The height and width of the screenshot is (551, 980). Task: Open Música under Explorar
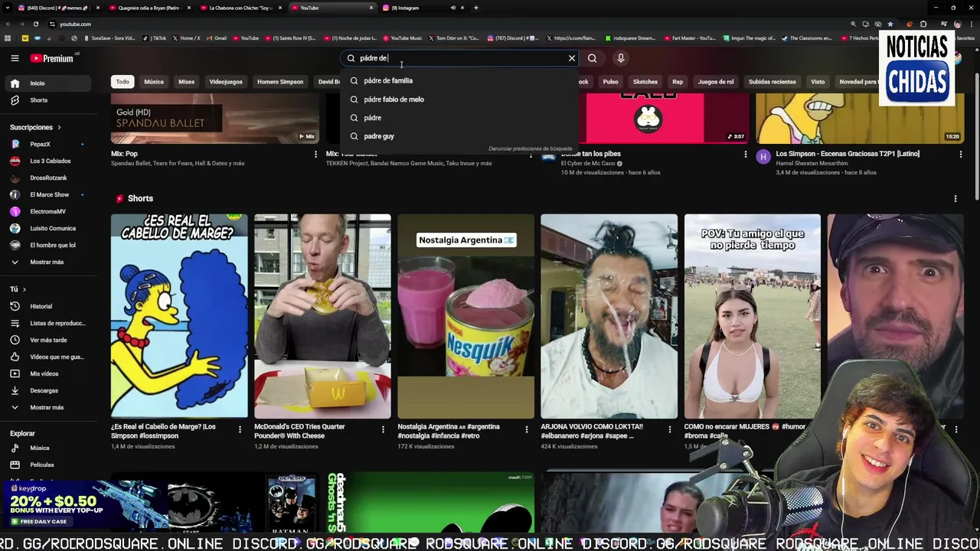[x=50, y=448]
